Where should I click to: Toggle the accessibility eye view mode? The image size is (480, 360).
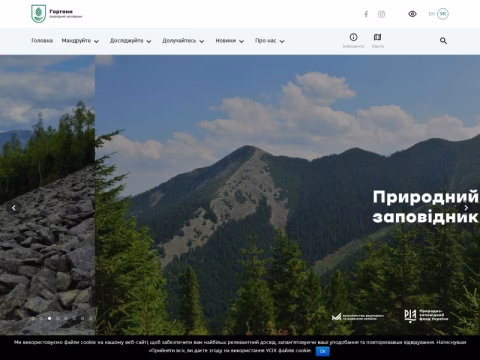412,14
